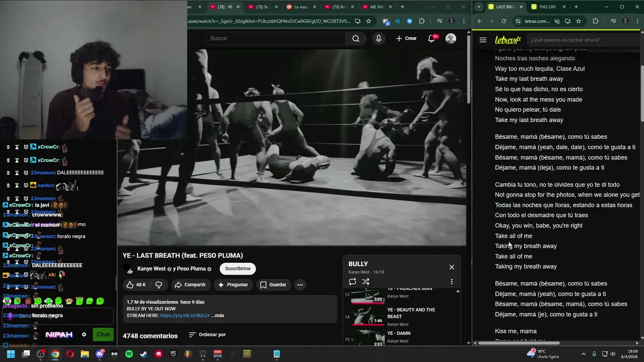Focus the YouTube Buscar search field
Viewport: 644px width, 362px height.
(275, 39)
